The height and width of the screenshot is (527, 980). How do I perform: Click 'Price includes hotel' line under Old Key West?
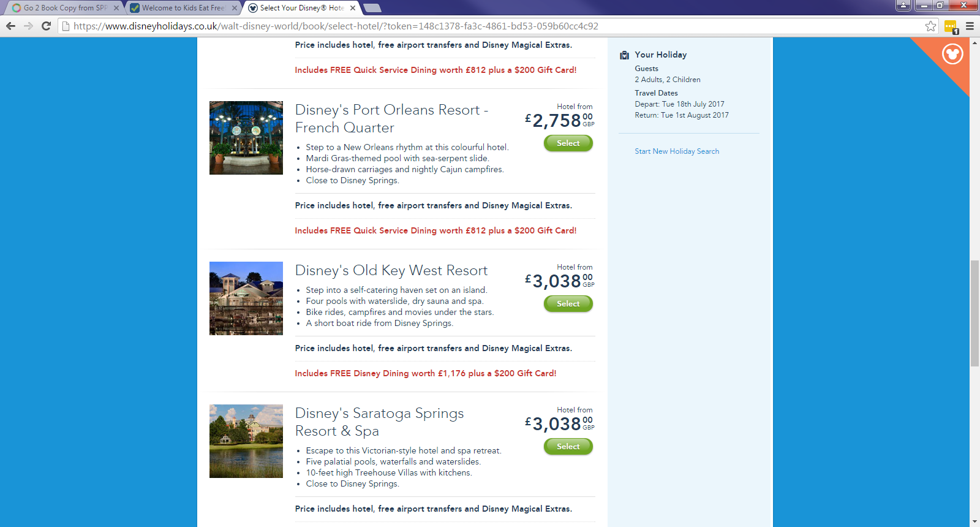434,348
